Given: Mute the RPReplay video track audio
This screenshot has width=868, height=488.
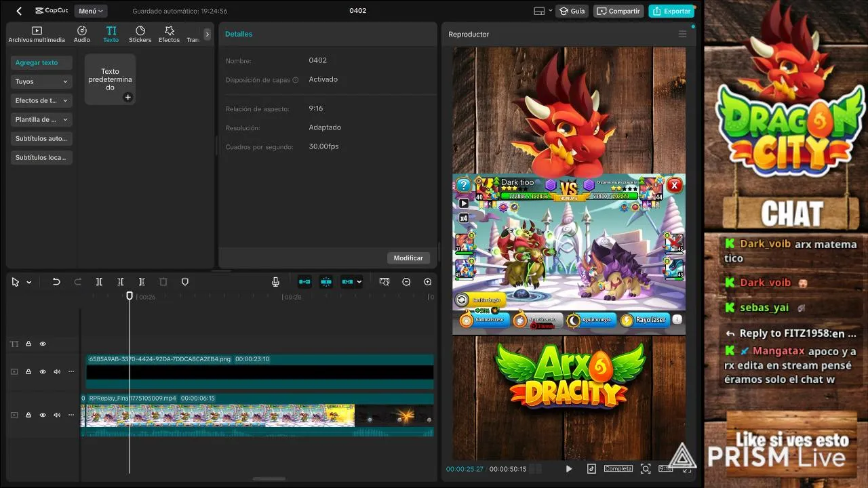Looking at the screenshot, I should tap(57, 415).
